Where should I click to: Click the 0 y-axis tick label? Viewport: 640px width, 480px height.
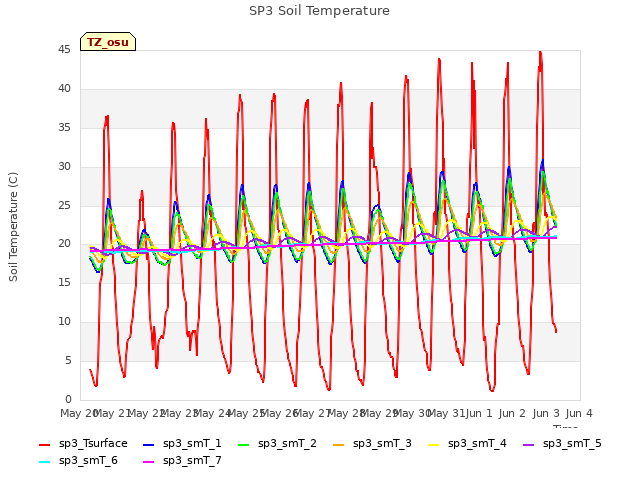point(68,399)
